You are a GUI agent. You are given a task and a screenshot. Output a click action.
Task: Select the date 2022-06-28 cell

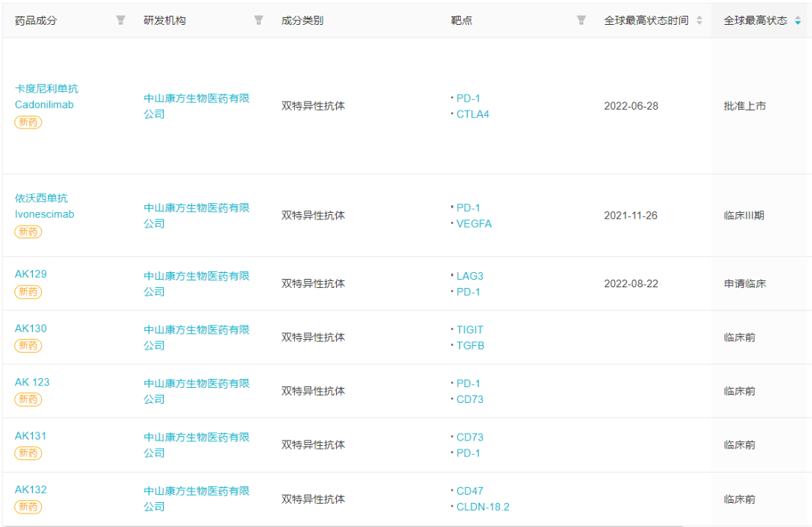(x=631, y=106)
